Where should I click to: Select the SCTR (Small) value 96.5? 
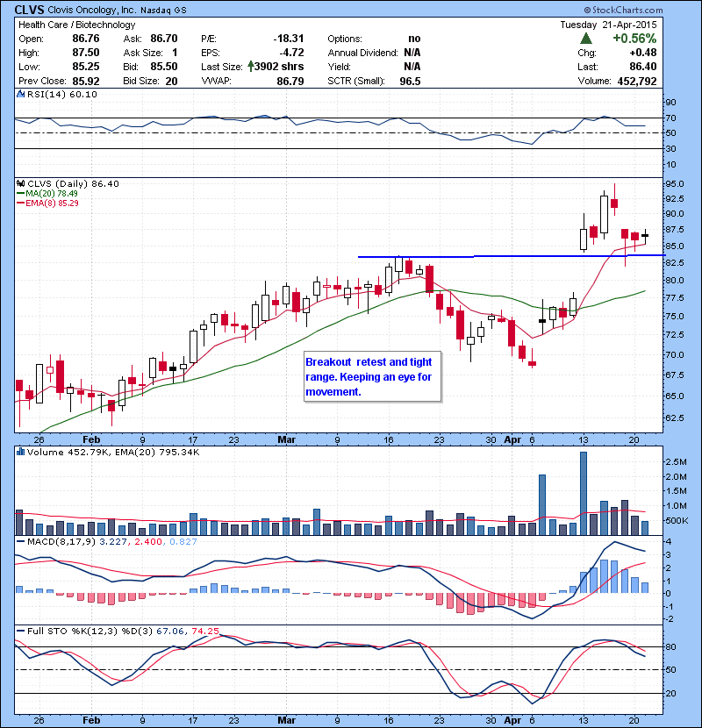point(411,81)
